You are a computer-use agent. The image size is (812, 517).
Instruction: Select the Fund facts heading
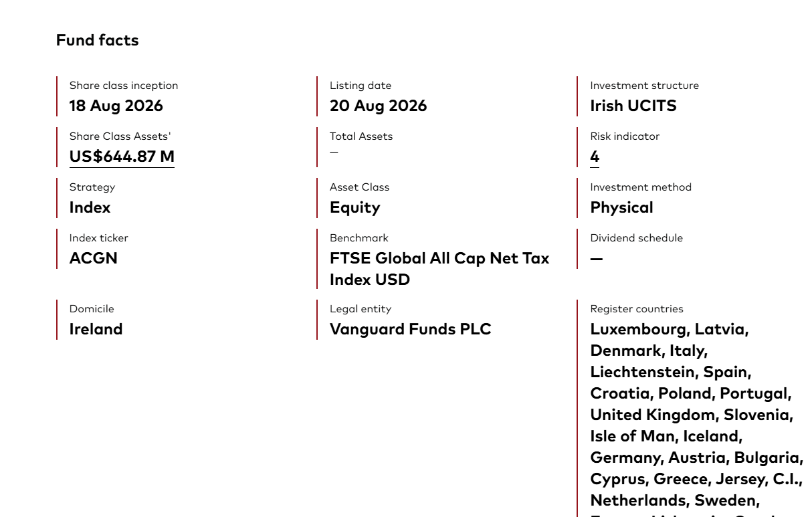98,40
